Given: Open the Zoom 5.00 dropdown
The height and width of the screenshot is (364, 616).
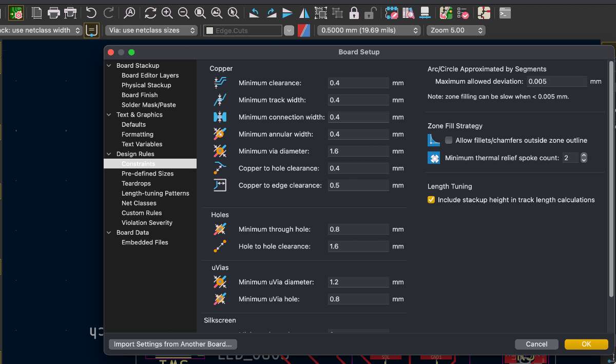Looking at the screenshot, I should [455, 30].
